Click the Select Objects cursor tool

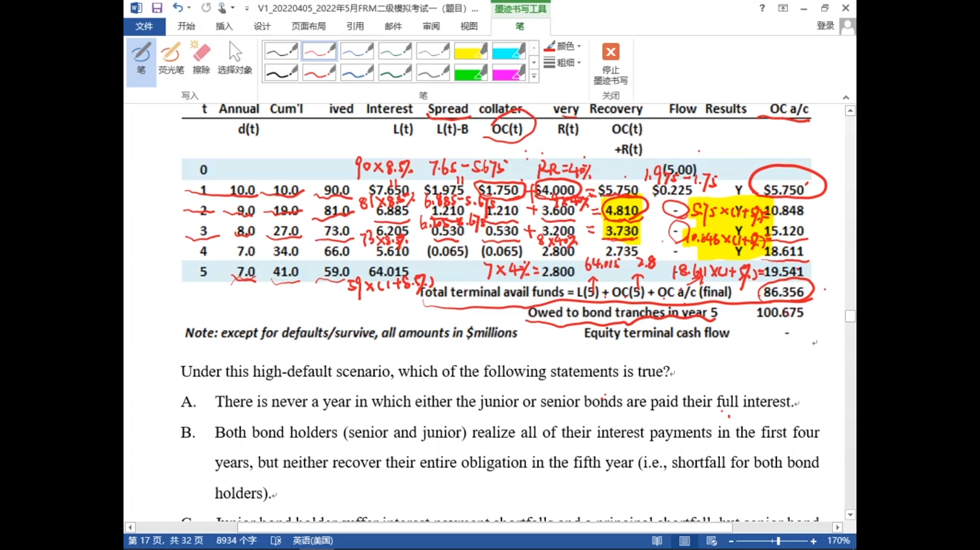pyautogui.click(x=235, y=59)
